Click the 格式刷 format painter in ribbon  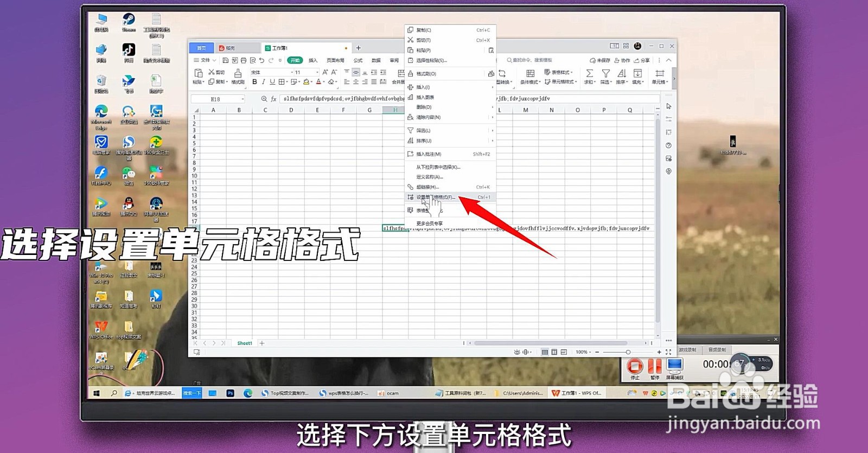pos(238,76)
